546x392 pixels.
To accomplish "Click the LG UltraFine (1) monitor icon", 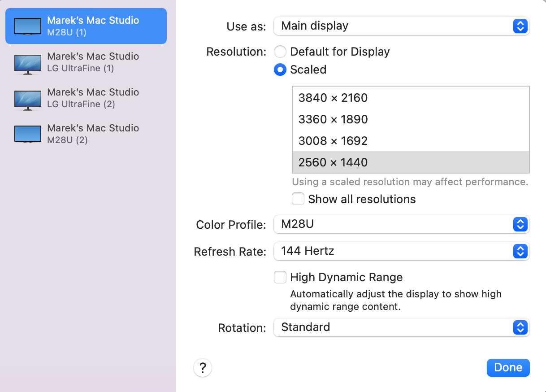I will click(27, 63).
